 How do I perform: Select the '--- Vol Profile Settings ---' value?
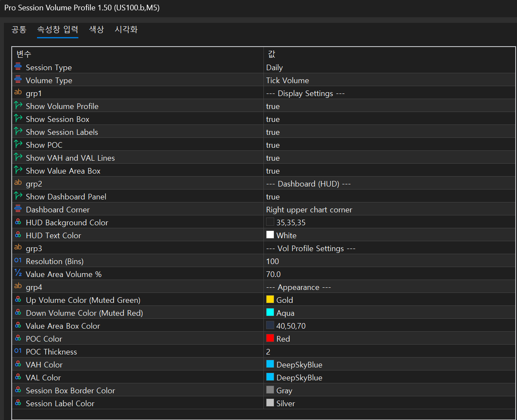[x=311, y=249]
